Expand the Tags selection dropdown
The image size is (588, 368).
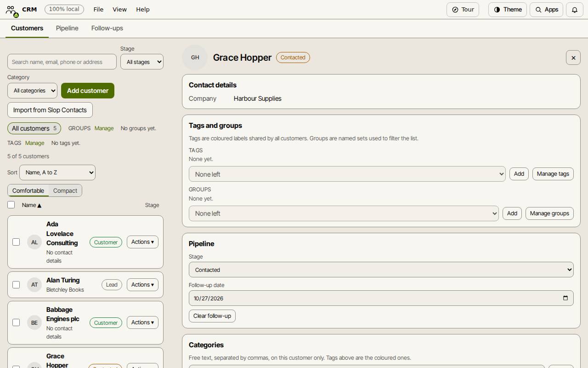pyautogui.click(x=347, y=174)
